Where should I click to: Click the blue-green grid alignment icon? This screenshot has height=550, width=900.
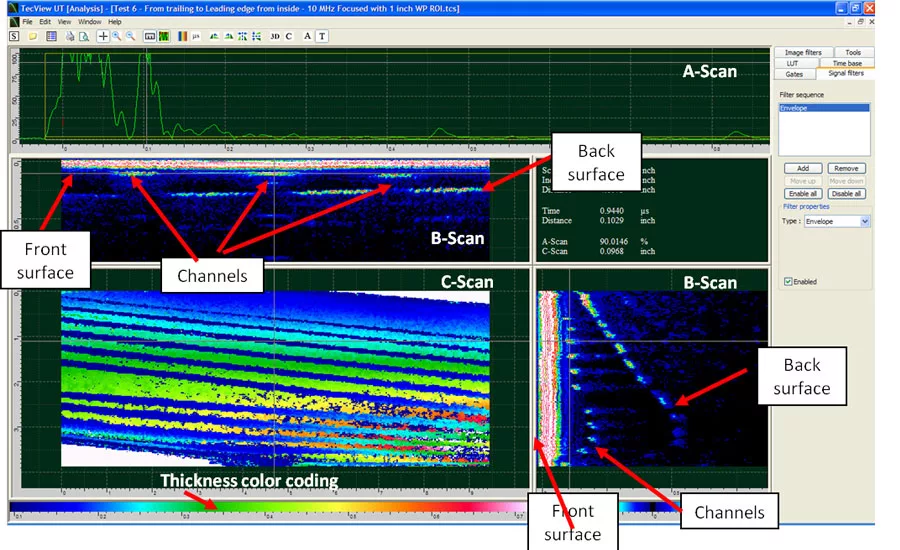point(242,36)
